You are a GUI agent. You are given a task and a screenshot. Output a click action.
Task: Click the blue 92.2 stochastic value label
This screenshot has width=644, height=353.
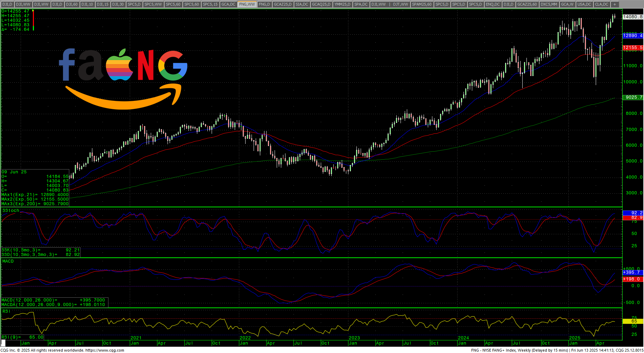633,213
